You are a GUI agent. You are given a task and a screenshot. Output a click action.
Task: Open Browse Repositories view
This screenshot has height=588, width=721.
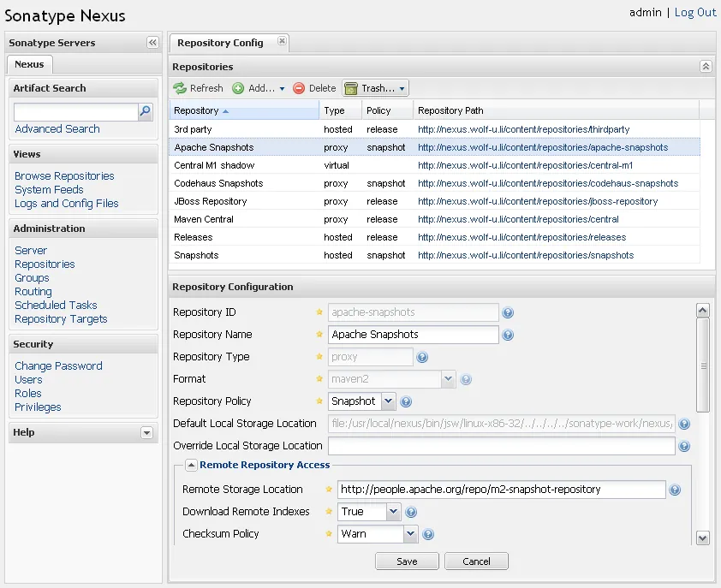64,176
